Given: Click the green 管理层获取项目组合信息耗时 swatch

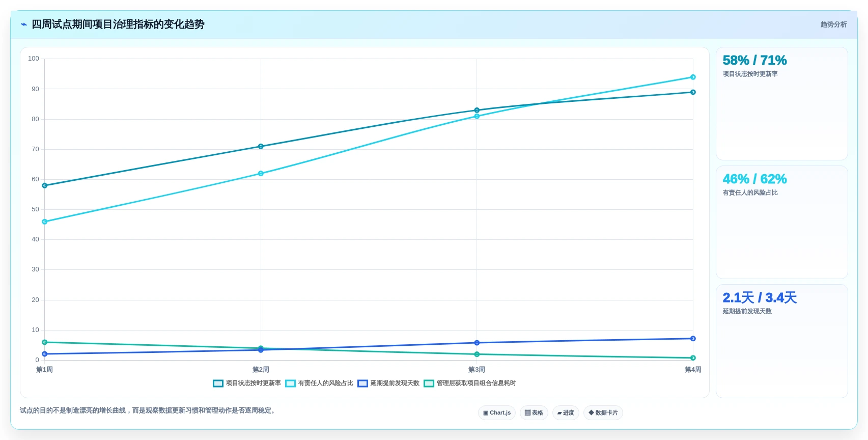Looking at the screenshot, I should (x=429, y=383).
